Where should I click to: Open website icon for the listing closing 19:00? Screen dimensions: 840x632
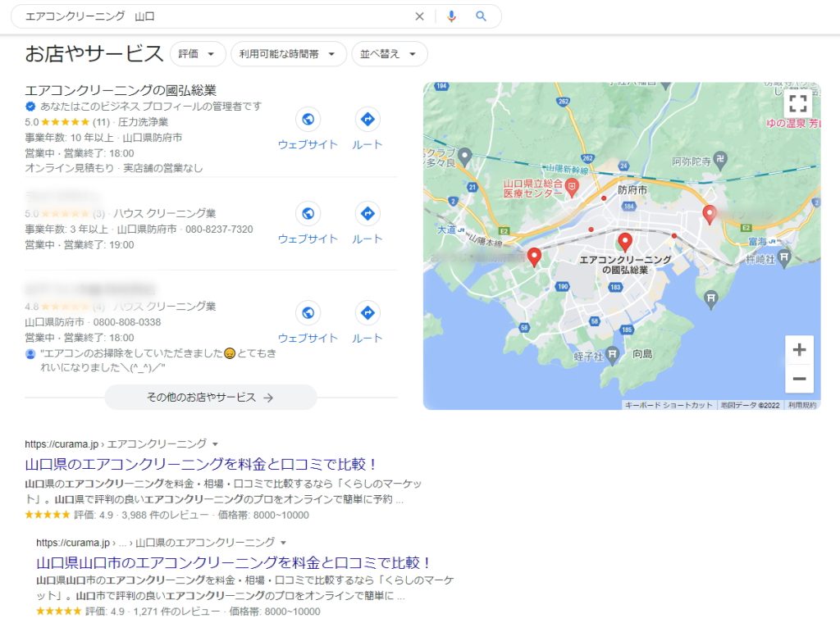(x=308, y=213)
